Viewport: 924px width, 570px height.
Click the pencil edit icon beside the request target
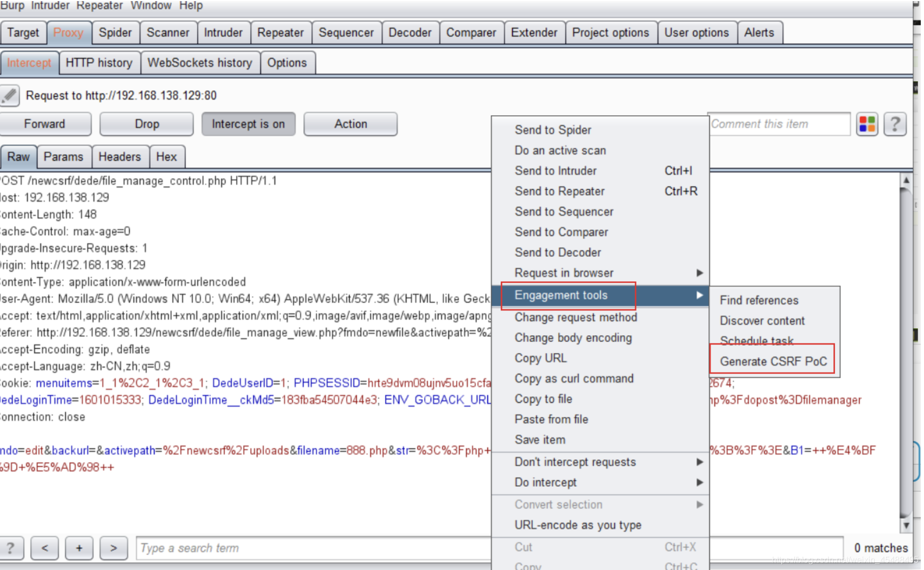point(9,96)
